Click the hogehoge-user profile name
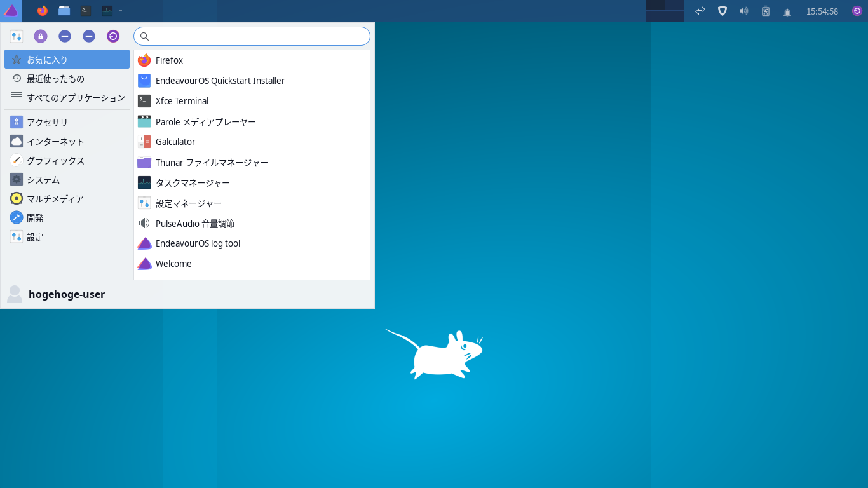This screenshot has height=488, width=868. coord(67,294)
